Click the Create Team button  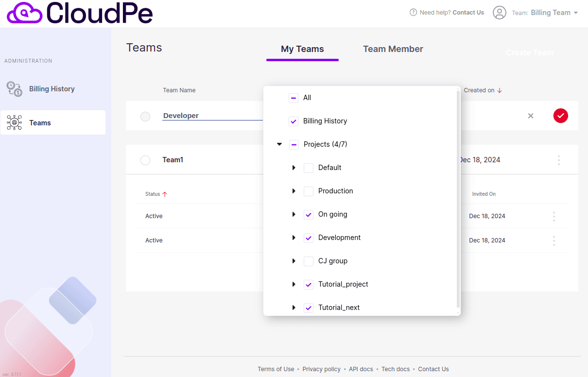pyautogui.click(x=529, y=52)
